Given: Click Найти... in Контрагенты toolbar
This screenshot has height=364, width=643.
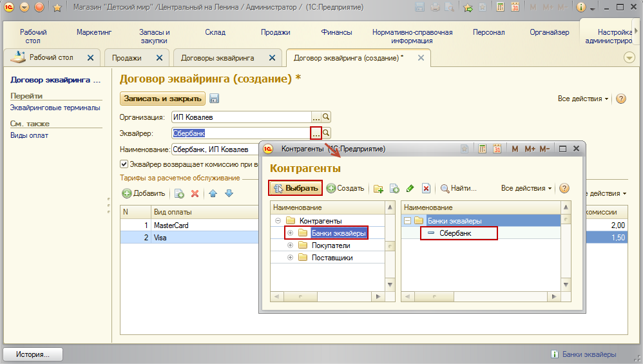Looking at the screenshot, I should click(x=459, y=188).
